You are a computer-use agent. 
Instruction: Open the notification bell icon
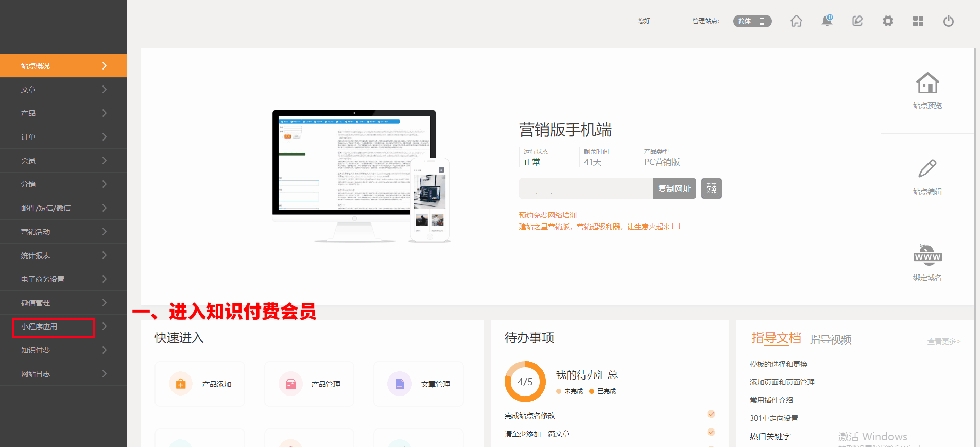[827, 21]
